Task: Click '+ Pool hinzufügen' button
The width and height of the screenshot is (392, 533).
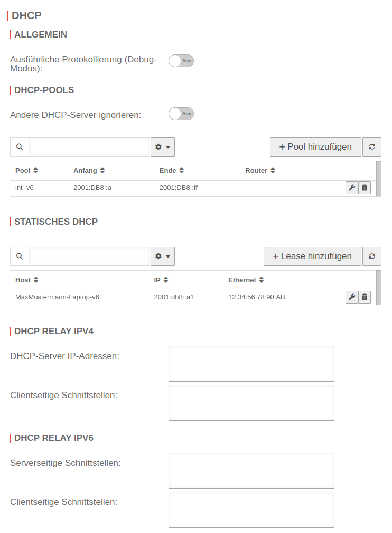Action: (315, 147)
